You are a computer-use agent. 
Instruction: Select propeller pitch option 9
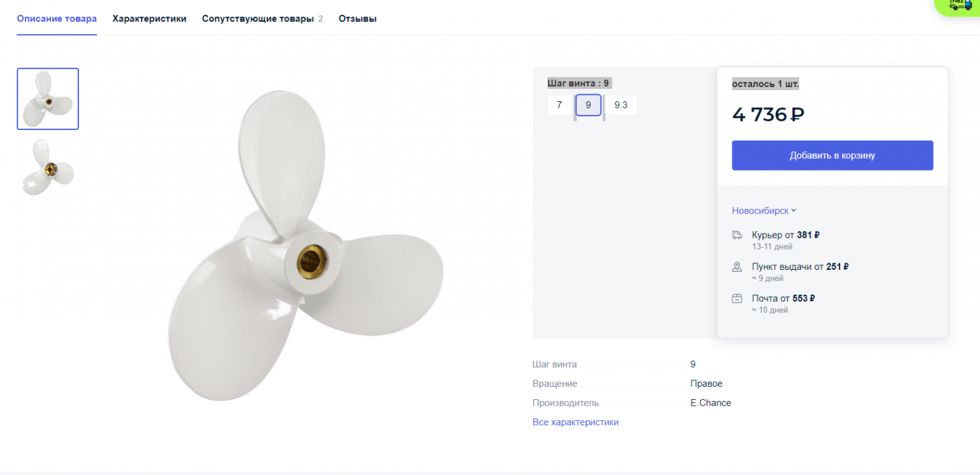tap(588, 105)
